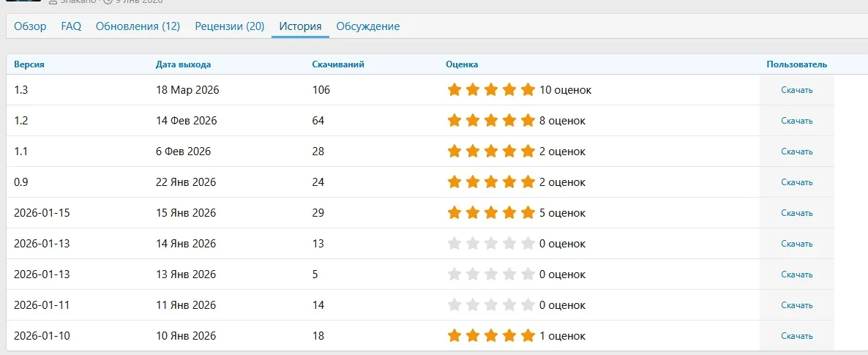This screenshot has width=868, height=355.
Task: Click the '10 оценок' rating count
Action: point(566,90)
